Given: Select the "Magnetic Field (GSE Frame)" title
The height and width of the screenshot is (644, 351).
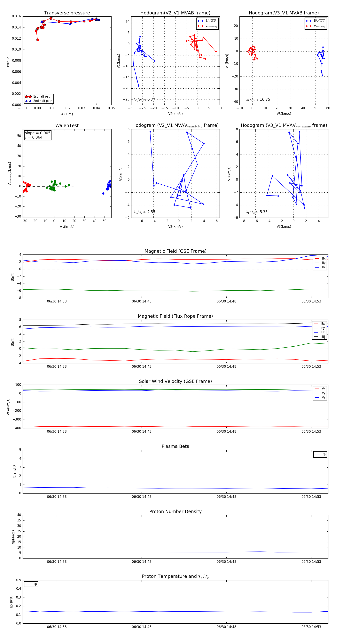Looking at the screenshot, I should tap(175, 251).
